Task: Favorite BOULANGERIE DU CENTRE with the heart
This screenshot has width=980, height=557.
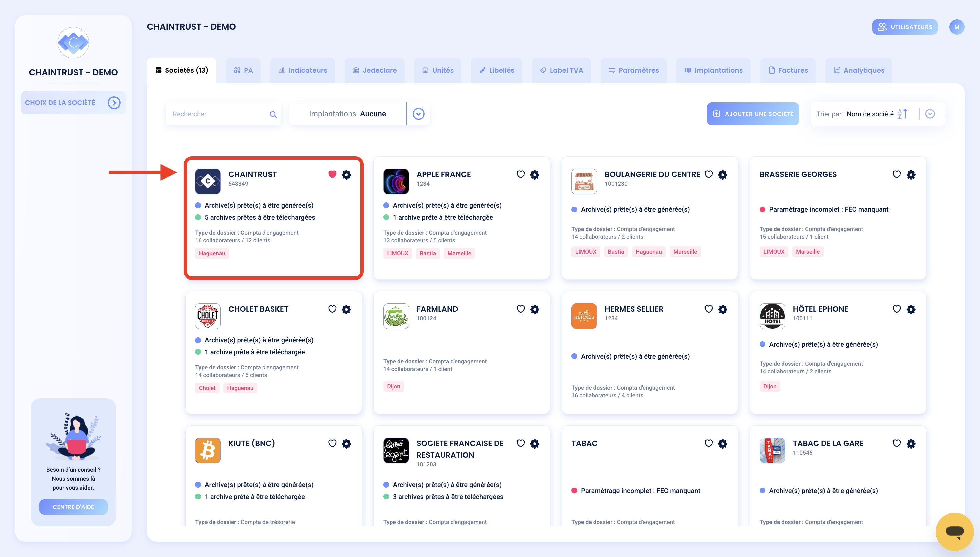Action: [709, 174]
